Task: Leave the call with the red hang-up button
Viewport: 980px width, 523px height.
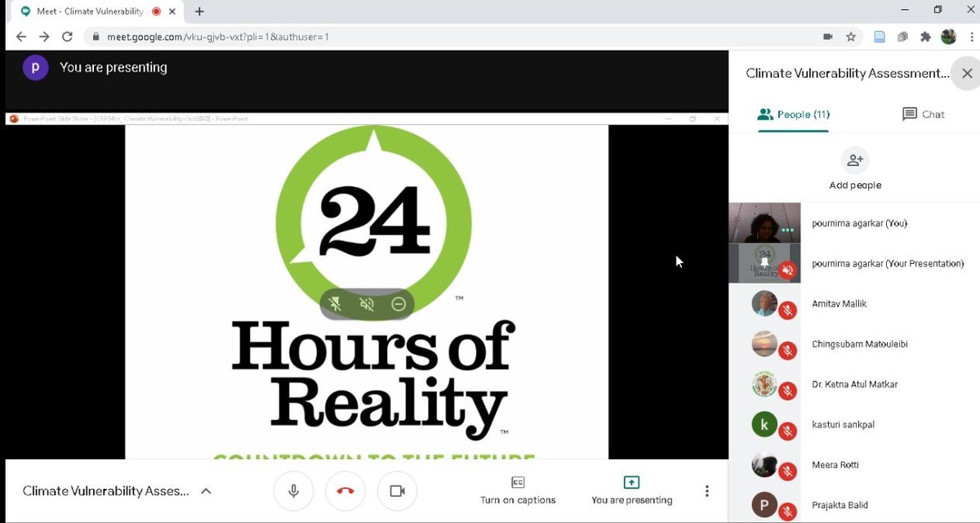Action: (345, 491)
